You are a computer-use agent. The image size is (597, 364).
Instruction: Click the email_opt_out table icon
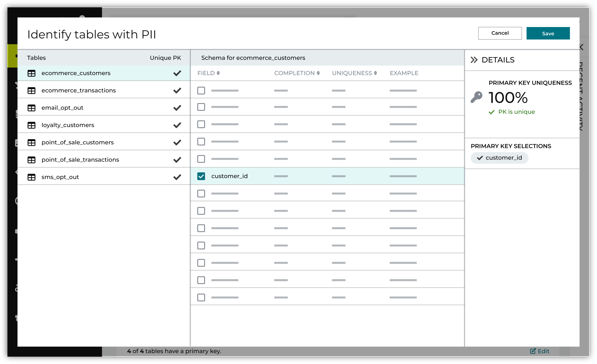[x=32, y=108]
